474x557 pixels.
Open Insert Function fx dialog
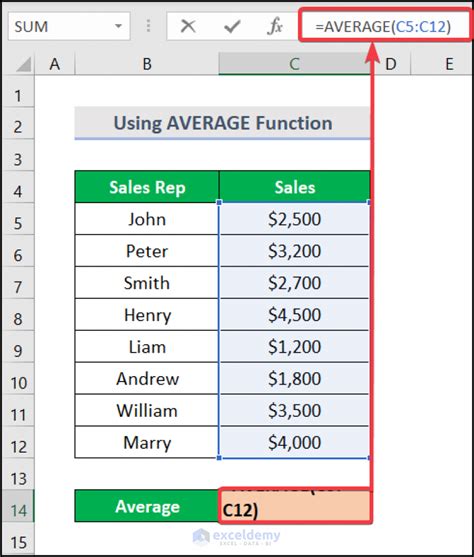(275, 26)
